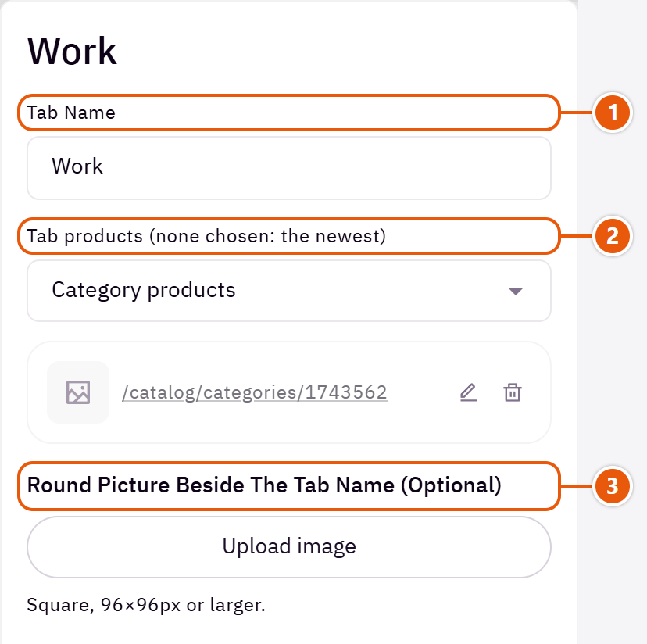The width and height of the screenshot is (647, 644).
Task: Click the image placeholder thumbnail
Action: (x=78, y=392)
